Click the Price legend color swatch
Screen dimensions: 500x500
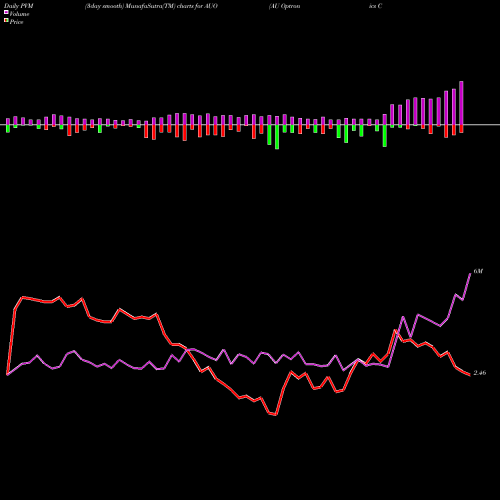[6, 21]
